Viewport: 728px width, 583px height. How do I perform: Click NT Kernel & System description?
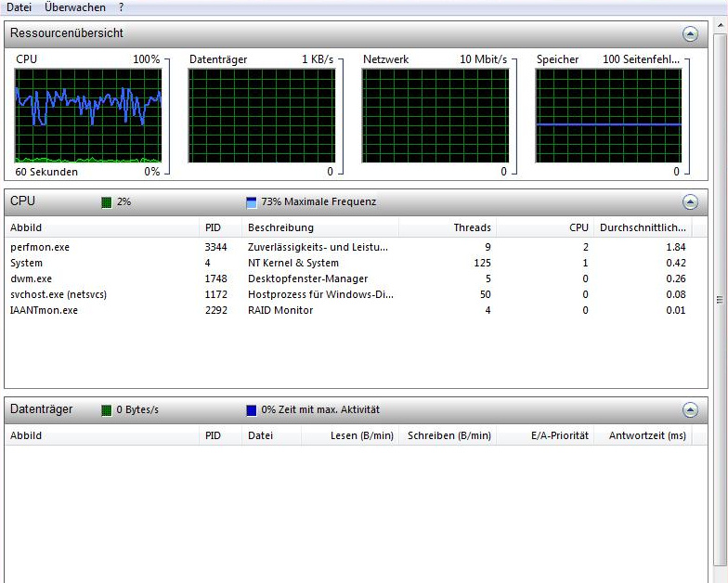coord(293,263)
